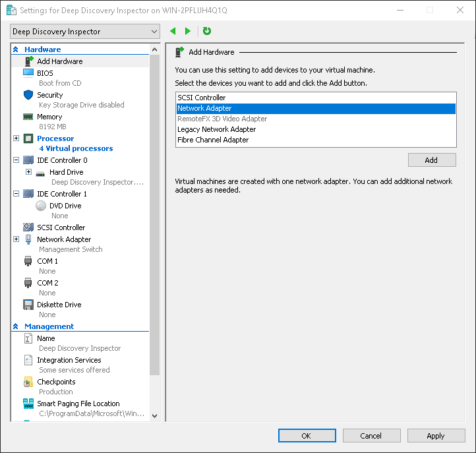This screenshot has width=476, height=453.
Task: Select the BIOS monitor icon
Action: click(28, 73)
